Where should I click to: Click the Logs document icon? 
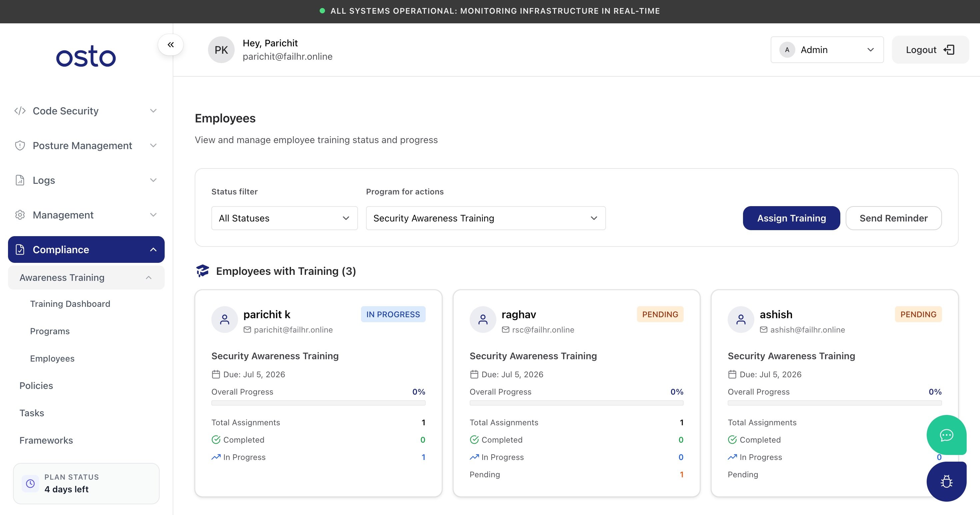(20, 180)
